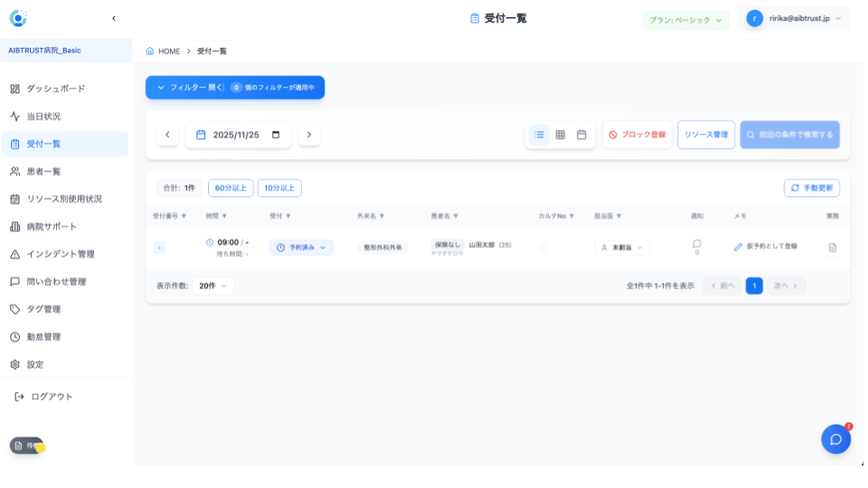Sort by 外来名 column header

[371, 216]
